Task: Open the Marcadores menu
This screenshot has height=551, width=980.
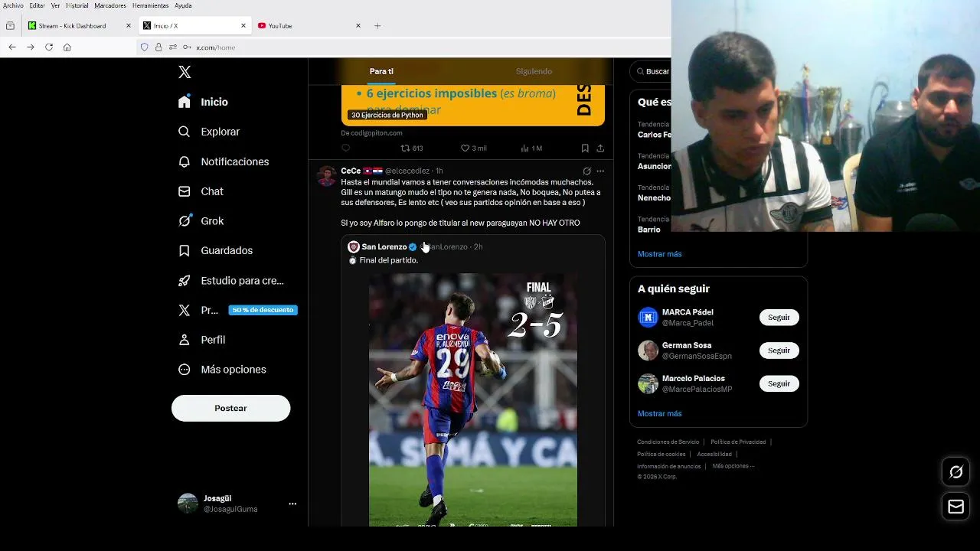Action: coord(110,5)
